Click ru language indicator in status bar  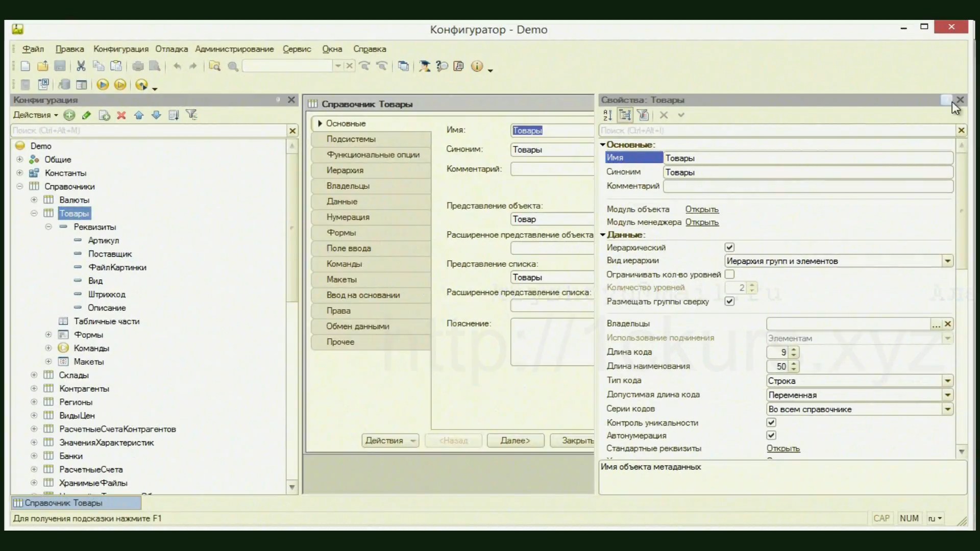click(935, 519)
